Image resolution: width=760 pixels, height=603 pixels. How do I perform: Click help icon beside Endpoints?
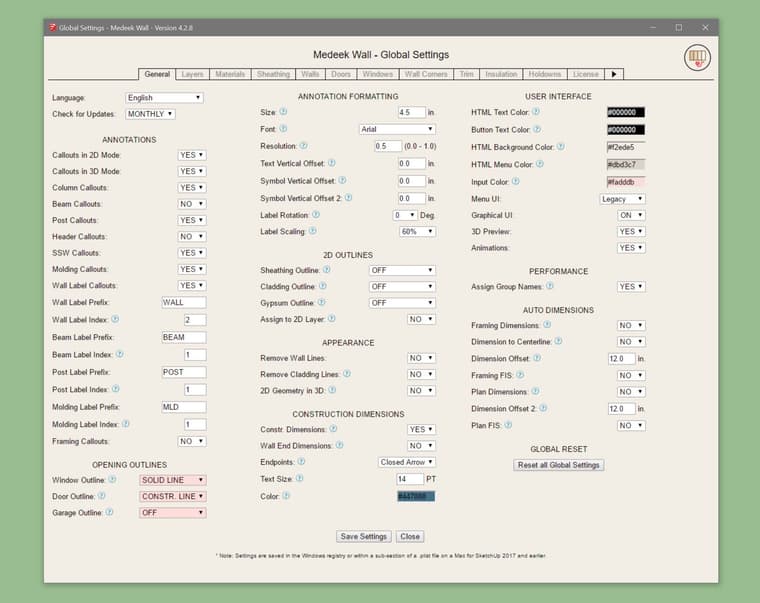pos(301,462)
